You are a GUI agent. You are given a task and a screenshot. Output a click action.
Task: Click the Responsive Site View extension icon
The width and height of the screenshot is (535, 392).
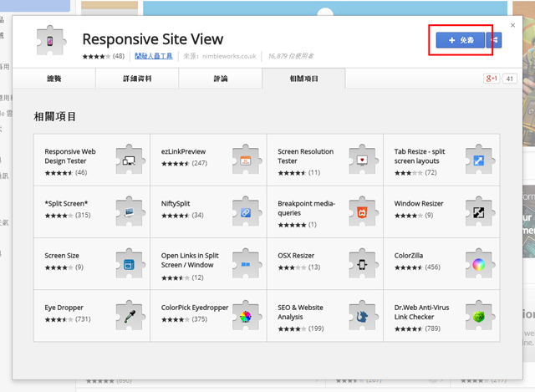coord(50,41)
